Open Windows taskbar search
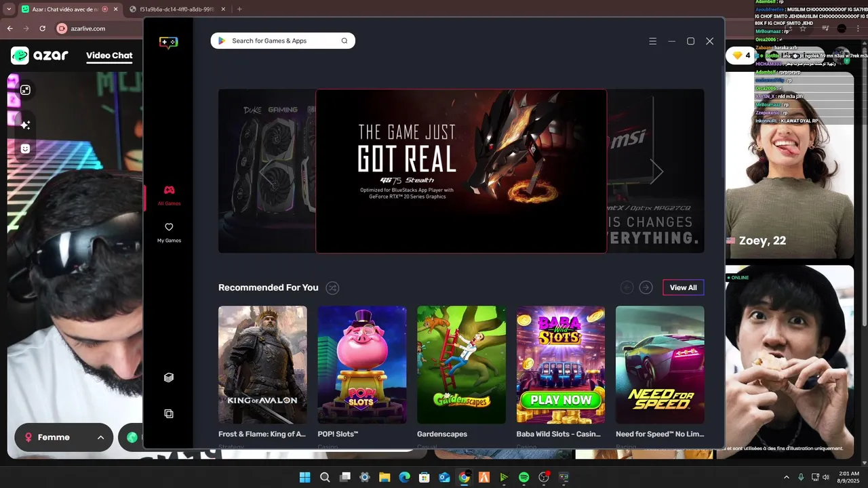The image size is (868, 488). click(325, 477)
